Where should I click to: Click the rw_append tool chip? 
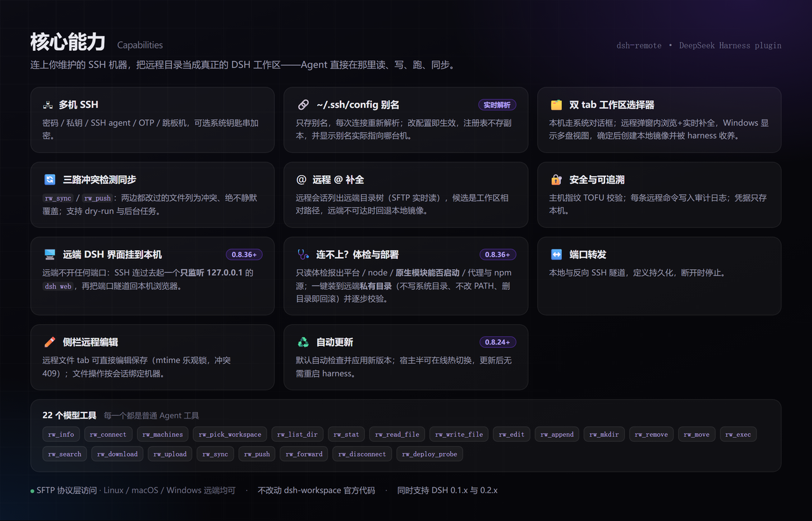558,435
